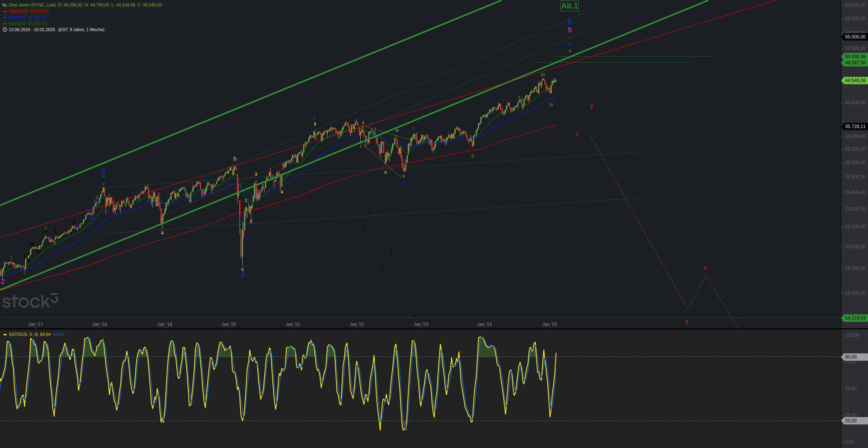Click the (EST, 9 Jahre, 1 Woche) timeframe text
This screenshot has width=868, height=448.
(x=81, y=30)
